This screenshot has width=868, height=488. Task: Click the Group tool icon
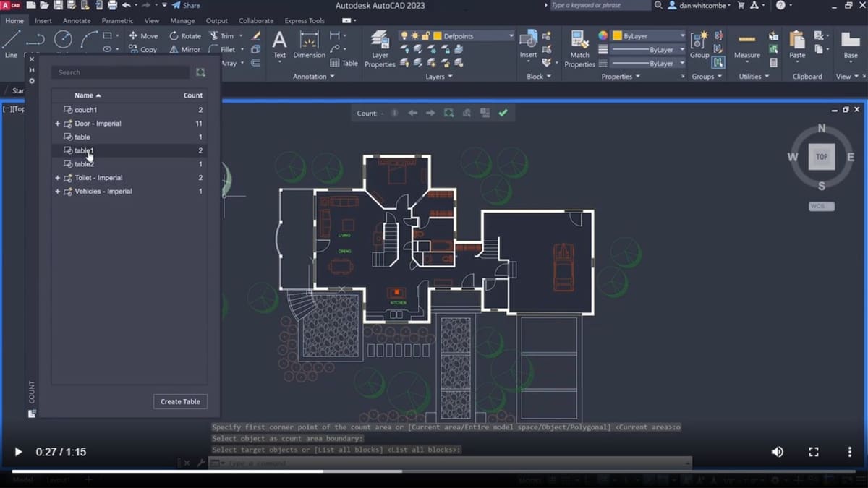[699, 43]
